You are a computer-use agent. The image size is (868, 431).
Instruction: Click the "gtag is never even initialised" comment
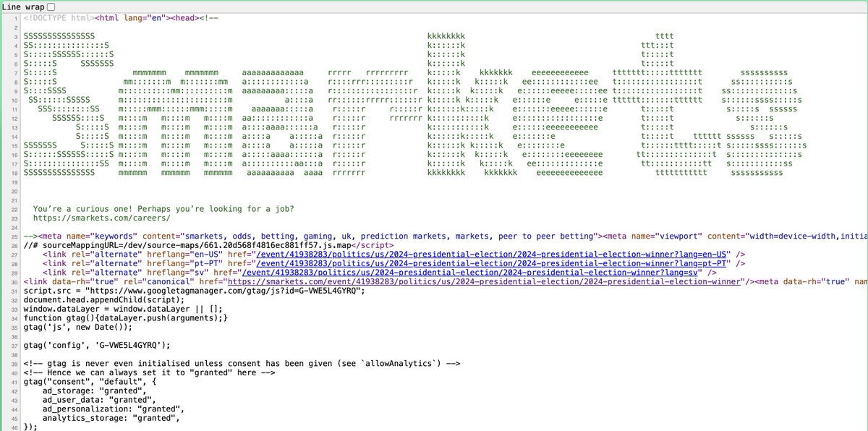(242, 363)
